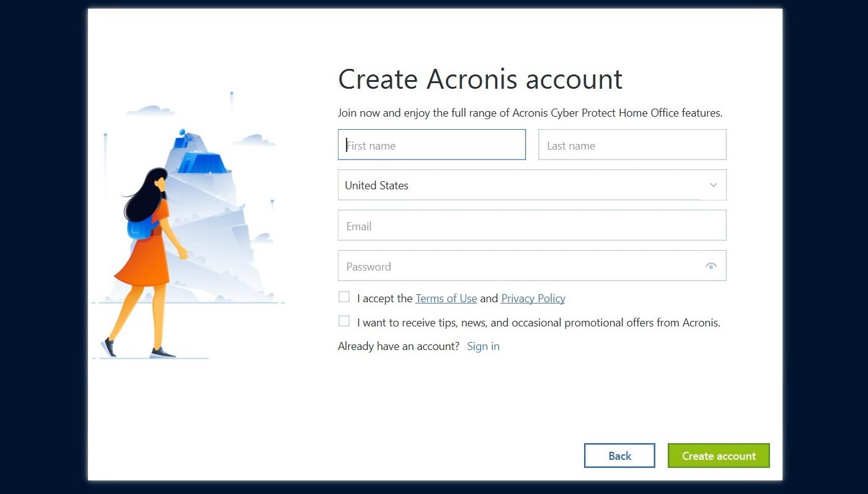Screen dimensions: 868x494
Task: Click the cloud right of the mountain peak
Action: 254,140
